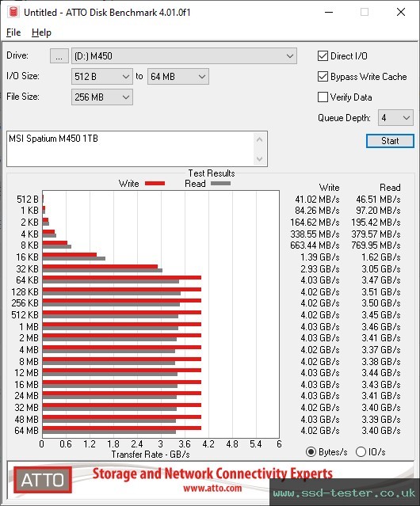
Task: Click the description box scroll up arrow
Action: (x=260, y=139)
